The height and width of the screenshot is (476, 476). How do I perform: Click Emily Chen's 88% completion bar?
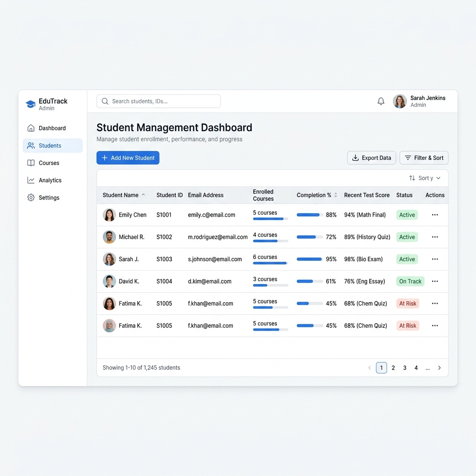pyautogui.click(x=310, y=215)
